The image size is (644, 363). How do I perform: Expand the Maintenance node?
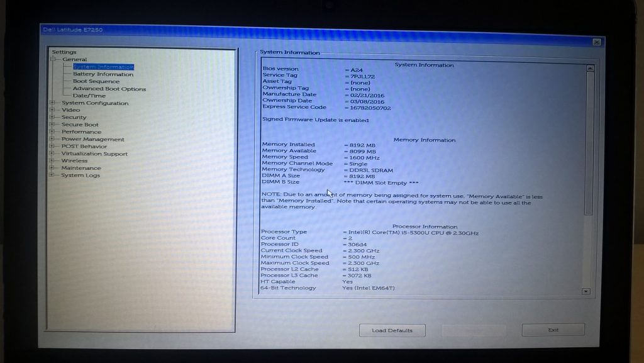click(x=52, y=167)
